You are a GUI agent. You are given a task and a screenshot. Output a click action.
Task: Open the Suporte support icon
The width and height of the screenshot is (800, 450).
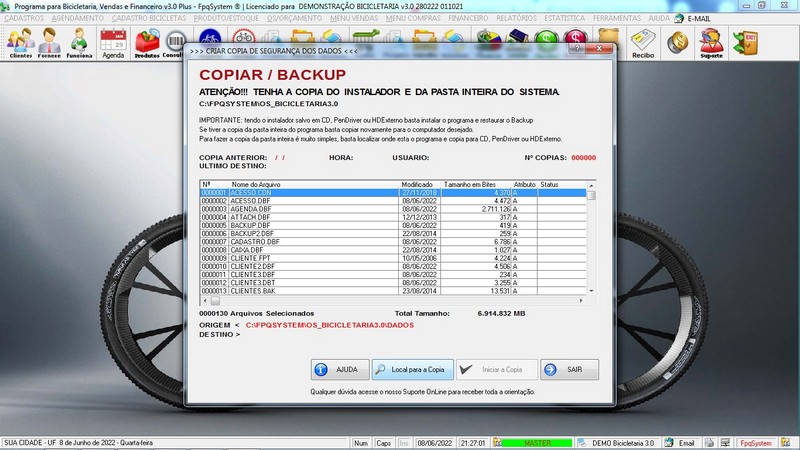[711, 43]
